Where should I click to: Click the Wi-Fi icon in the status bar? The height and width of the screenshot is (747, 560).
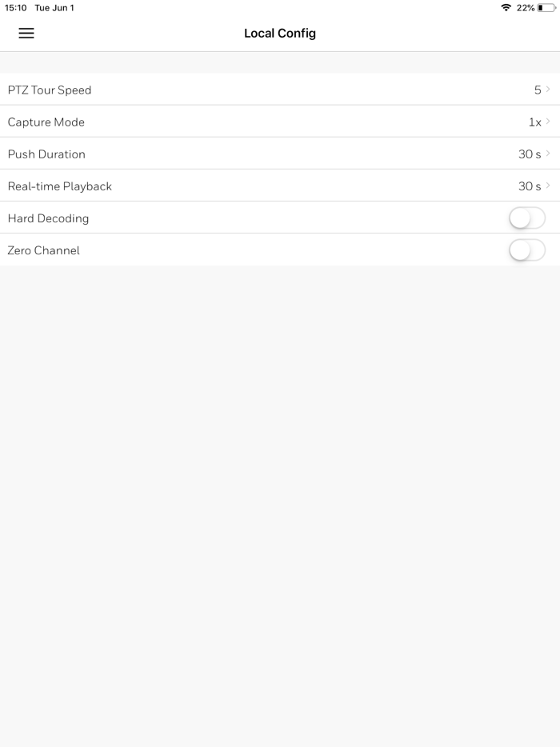[x=507, y=7]
